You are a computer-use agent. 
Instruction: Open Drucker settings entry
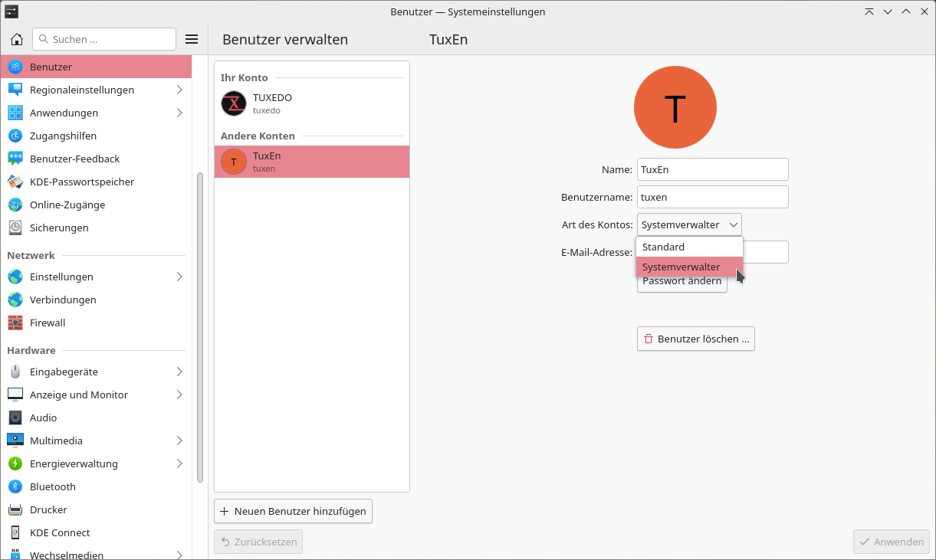(x=96, y=509)
